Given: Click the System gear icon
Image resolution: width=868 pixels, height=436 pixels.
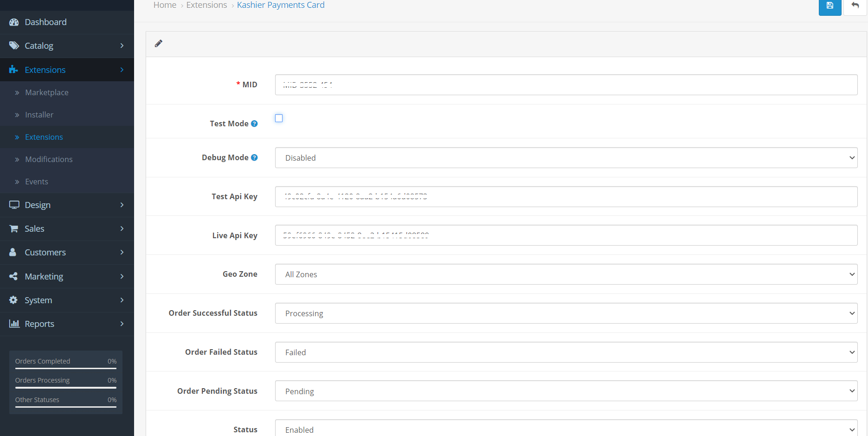Looking at the screenshot, I should pos(13,300).
